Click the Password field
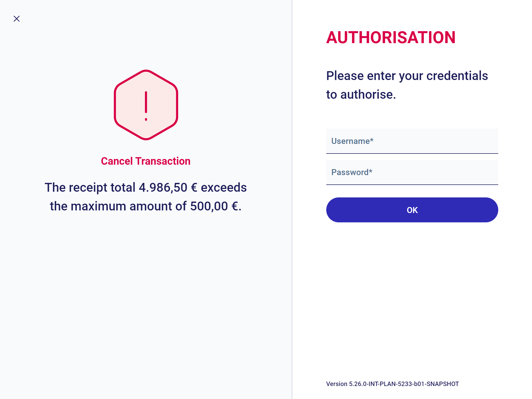The width and height of the screenshot is (532, 399). point(412,172)
